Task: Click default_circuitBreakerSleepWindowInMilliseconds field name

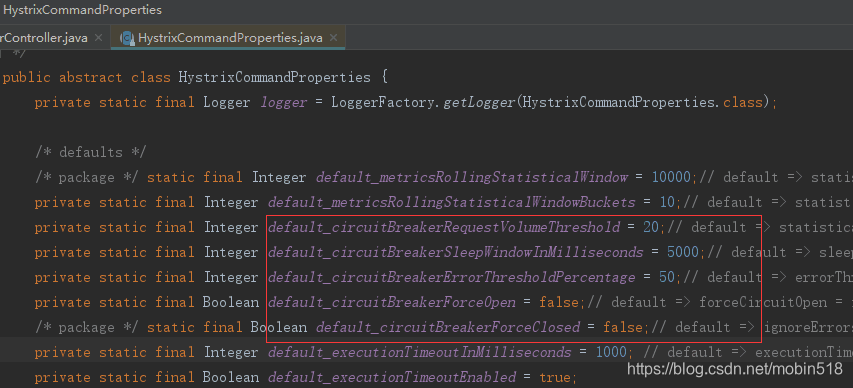Action: click(x=455, y=252)
